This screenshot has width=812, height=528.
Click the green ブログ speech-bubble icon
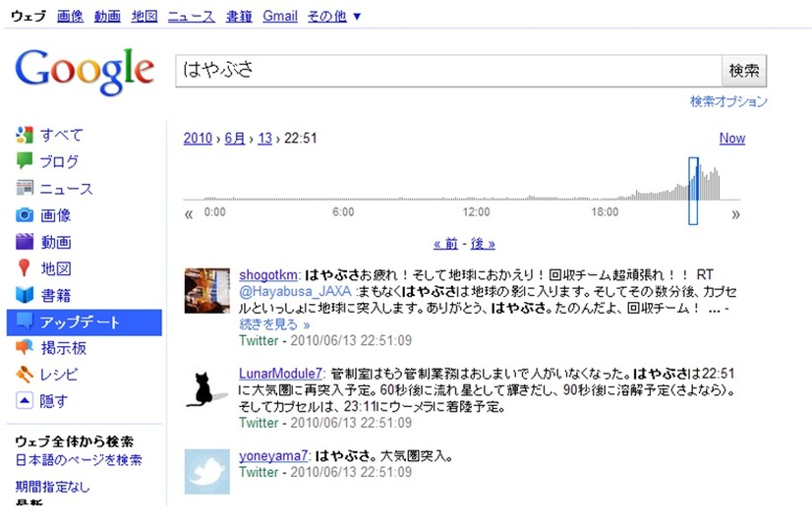pos(25,160)
